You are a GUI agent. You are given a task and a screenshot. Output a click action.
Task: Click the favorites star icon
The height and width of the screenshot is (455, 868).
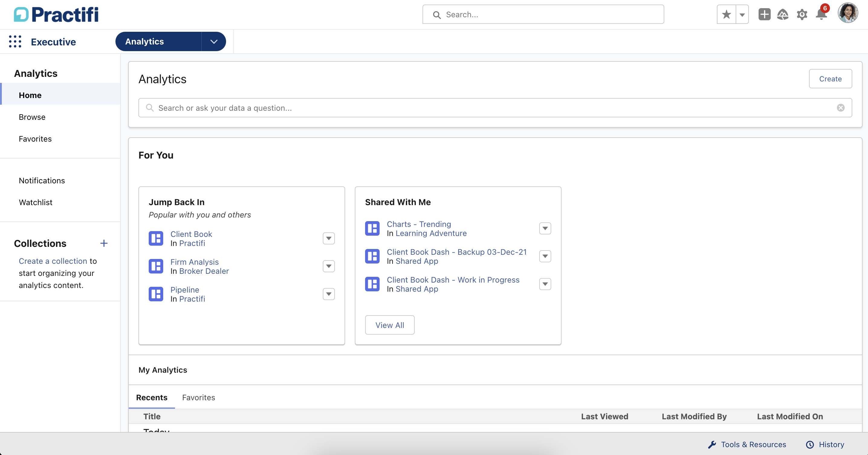coord(726,15)
